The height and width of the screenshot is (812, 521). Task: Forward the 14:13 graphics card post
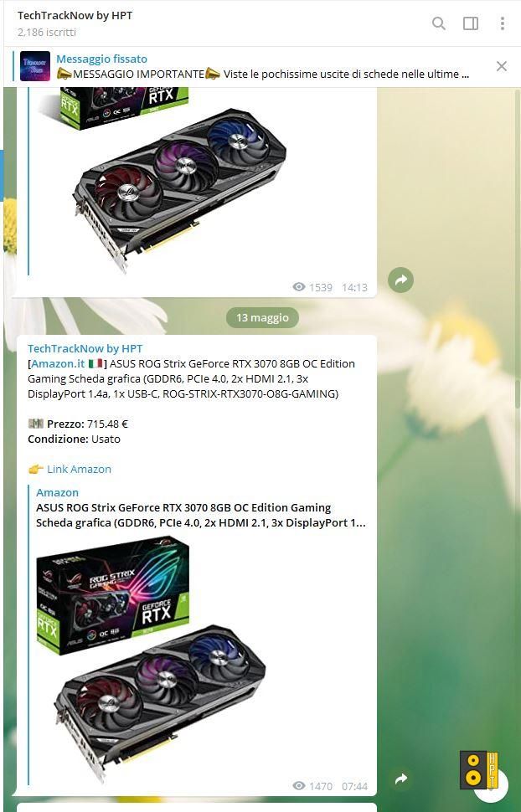[400, 280]
